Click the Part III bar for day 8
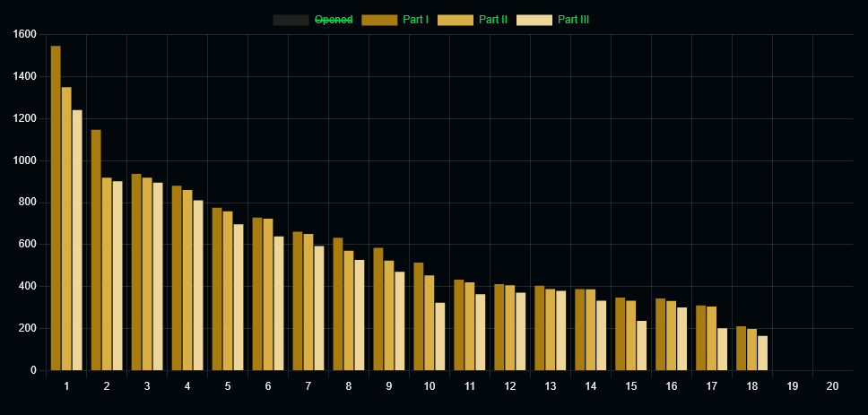868x415 pixels. tap(360, 315)
